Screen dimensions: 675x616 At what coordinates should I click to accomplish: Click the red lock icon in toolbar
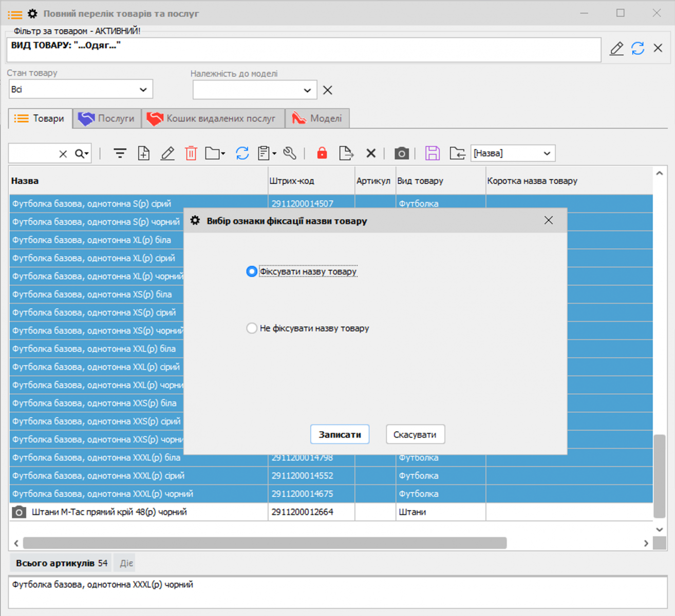[x=322, y=153]
